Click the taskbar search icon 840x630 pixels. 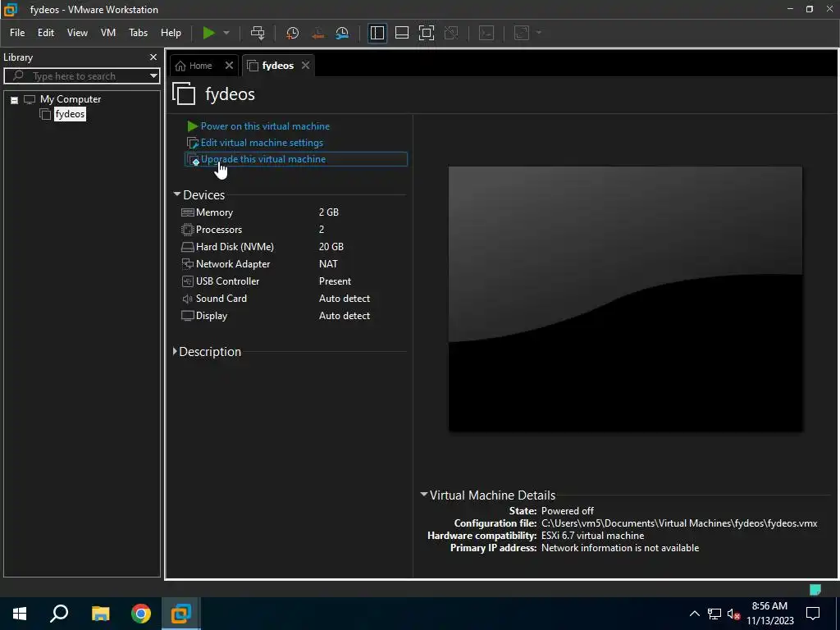tap(59, 614)
